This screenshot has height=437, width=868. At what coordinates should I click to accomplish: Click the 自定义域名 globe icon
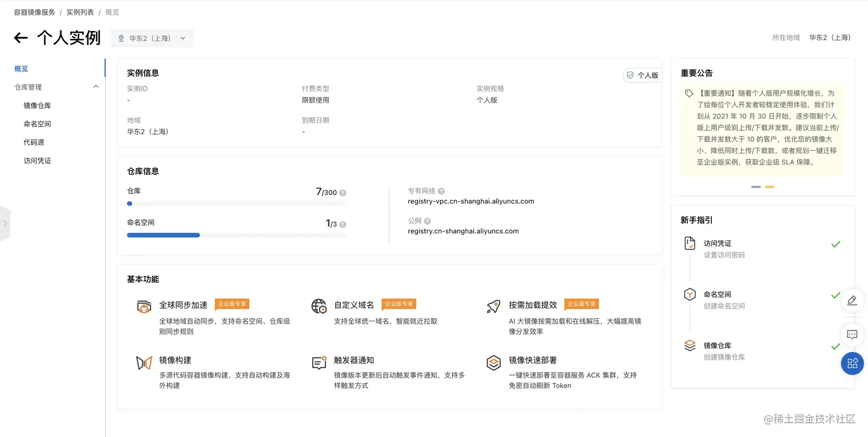pos(319,306)
